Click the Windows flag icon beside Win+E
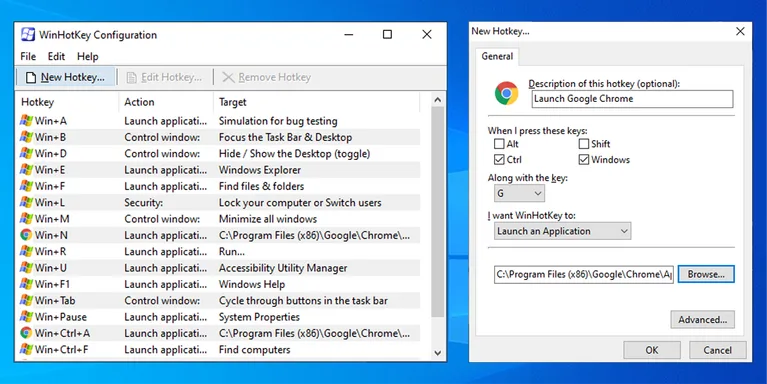The image size is (767, 384). point(26,170)
